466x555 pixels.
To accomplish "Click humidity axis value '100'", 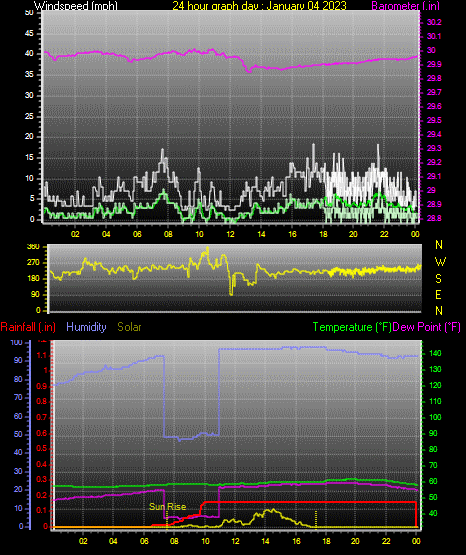I will pyautogui.click(x=17, y=343).
